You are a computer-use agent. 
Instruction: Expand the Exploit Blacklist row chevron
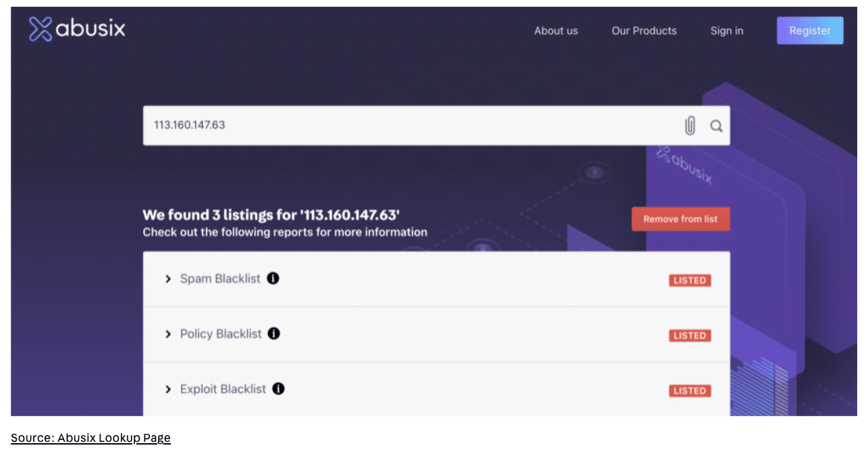coord(168,390)
